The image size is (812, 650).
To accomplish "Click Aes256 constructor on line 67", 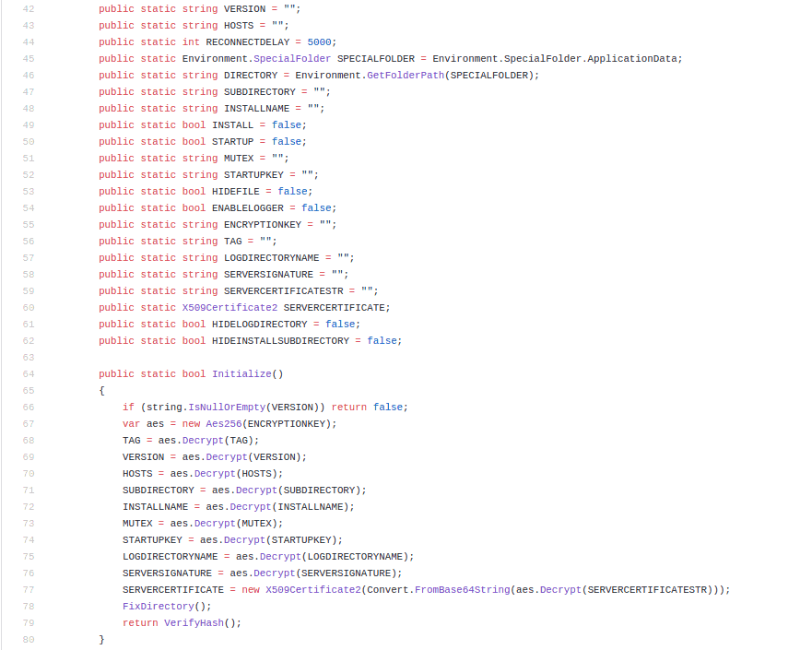I will pyautogui.click(x=224, y=424).
